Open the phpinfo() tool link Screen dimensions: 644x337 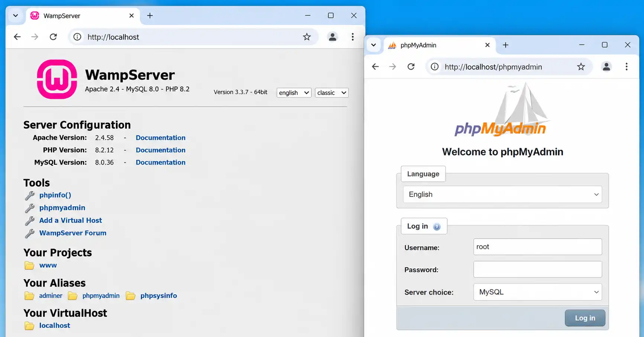[x=55, y=195]
